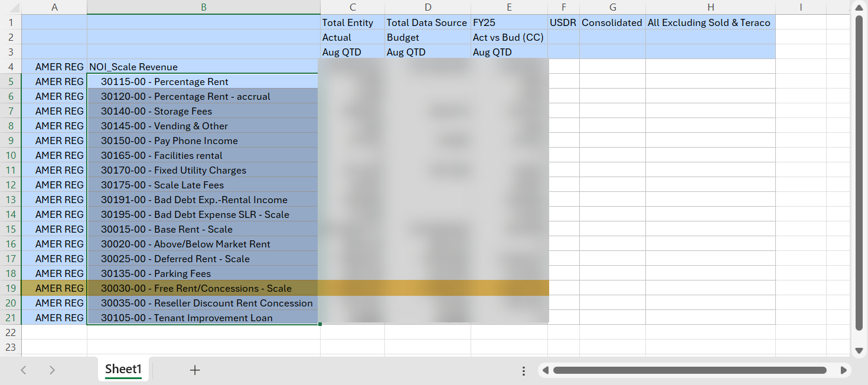Viewport: 868px width, 385px height.
Task: Add a new sheet with the plus icon
Action: point(195,370)
